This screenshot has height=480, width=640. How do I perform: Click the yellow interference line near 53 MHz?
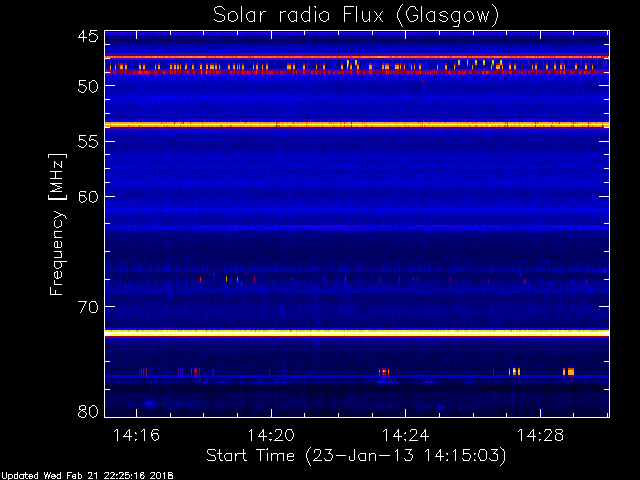click(357, 124)
